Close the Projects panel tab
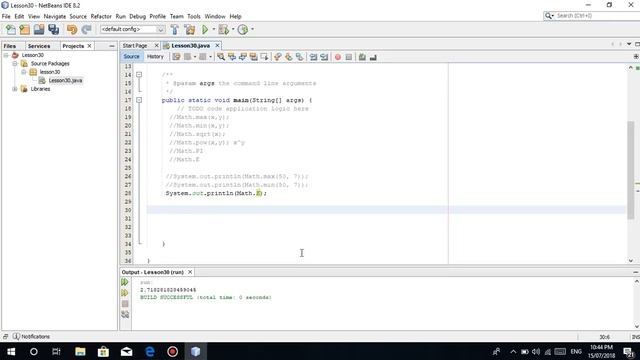 (89, 46)
